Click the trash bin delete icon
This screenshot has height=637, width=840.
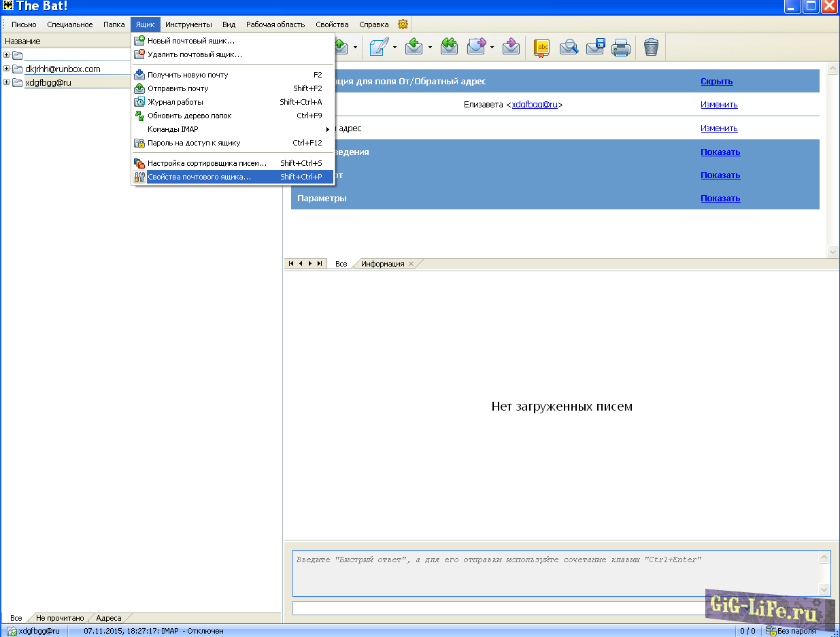[651, 47]
